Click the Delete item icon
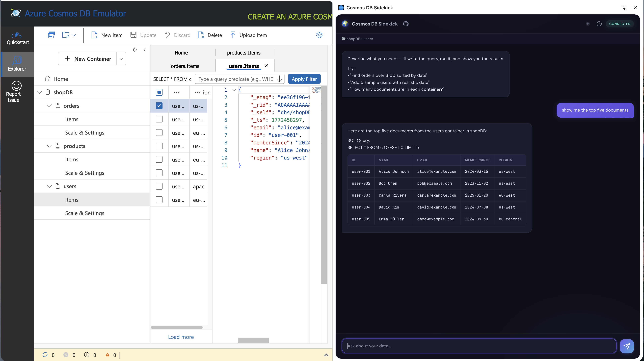 [x=201, y=35]
